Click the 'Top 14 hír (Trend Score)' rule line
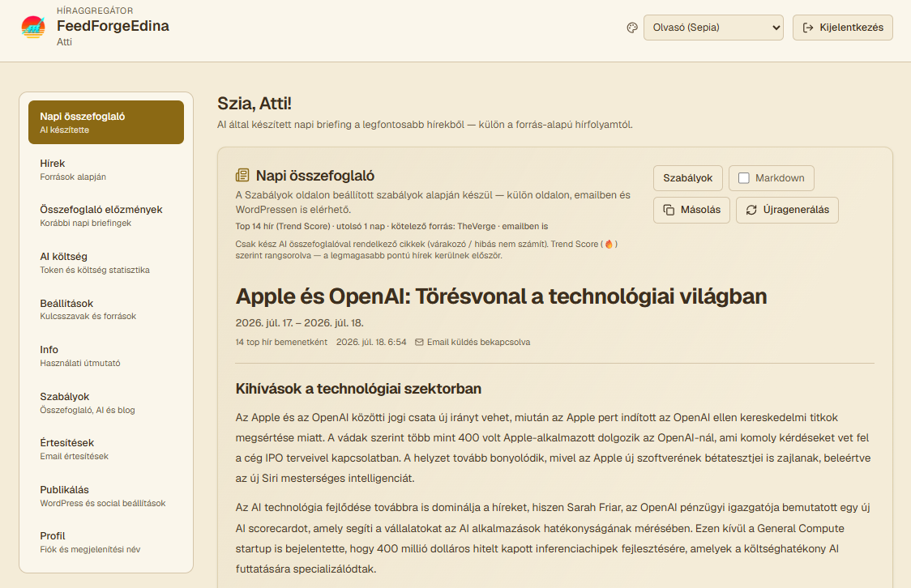 coord(391,227)
